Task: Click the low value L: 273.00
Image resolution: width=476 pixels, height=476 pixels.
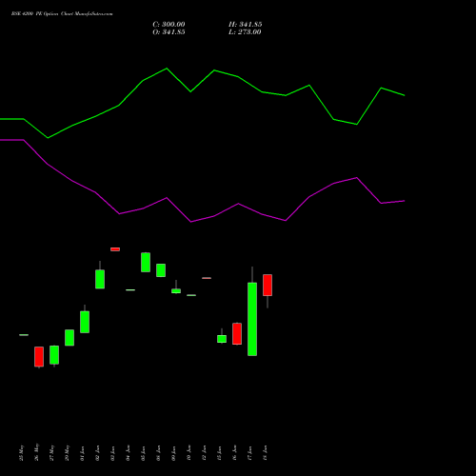Action: click(245, 32)
